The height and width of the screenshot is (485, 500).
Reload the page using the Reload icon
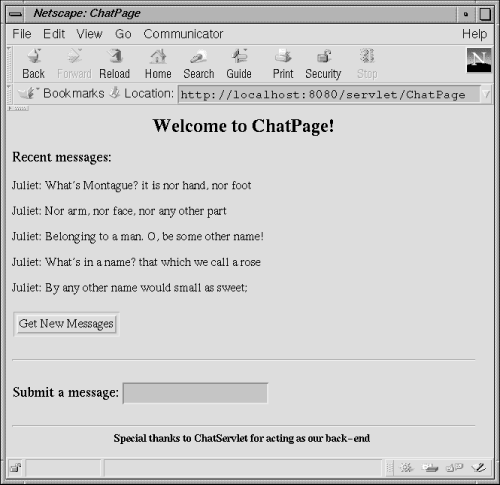point(115,64)
